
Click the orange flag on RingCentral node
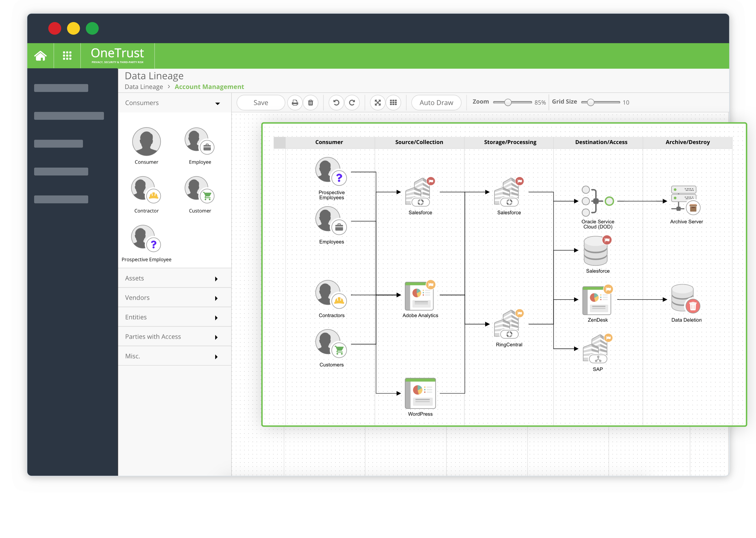pyautogui.click(x=519, y=313)
